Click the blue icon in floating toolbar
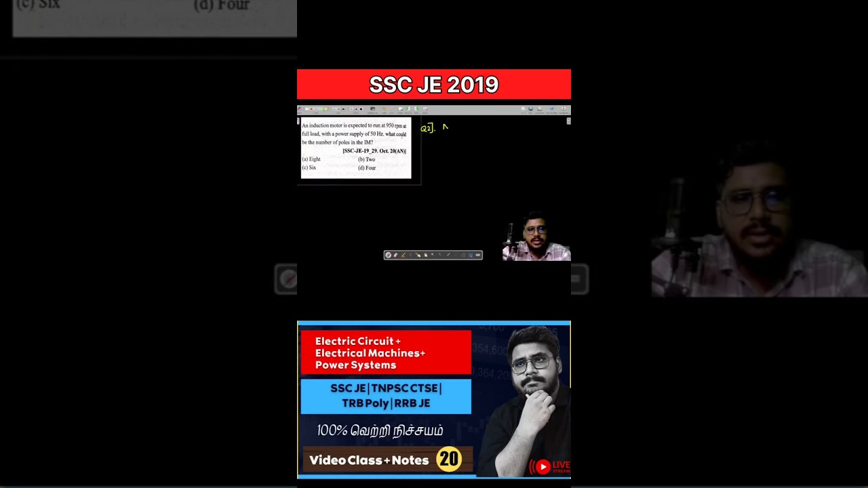 pos(471,255)
